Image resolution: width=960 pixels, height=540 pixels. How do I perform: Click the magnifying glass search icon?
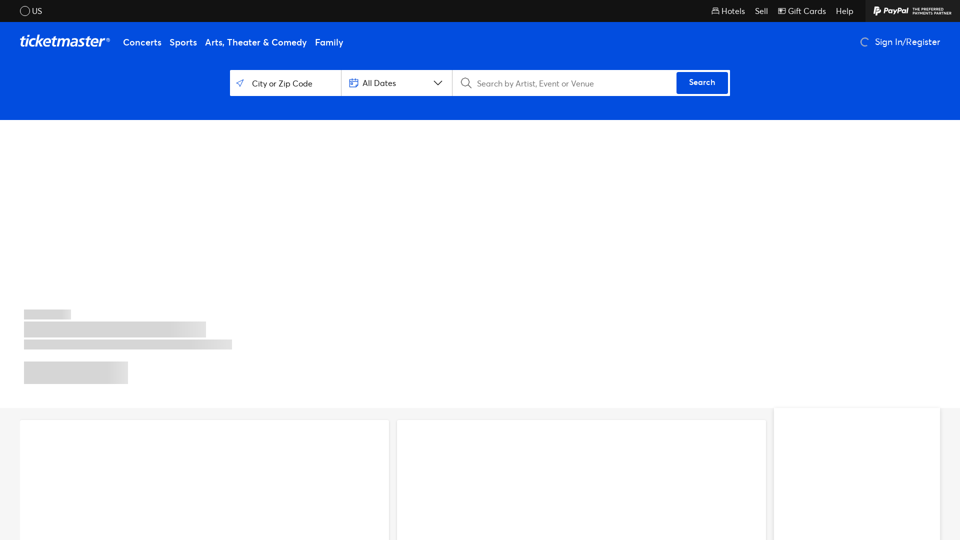(x=466, y=83)
